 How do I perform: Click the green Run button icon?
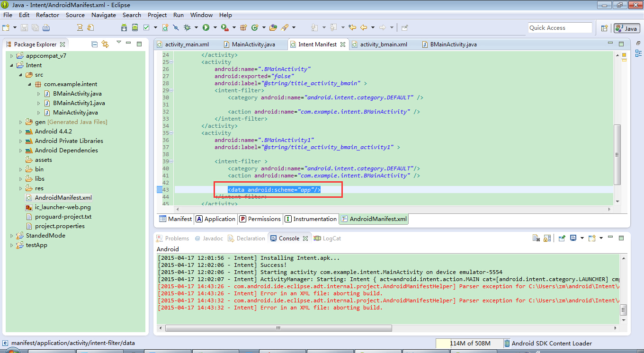pyautogui.click(x=206, y=27)
